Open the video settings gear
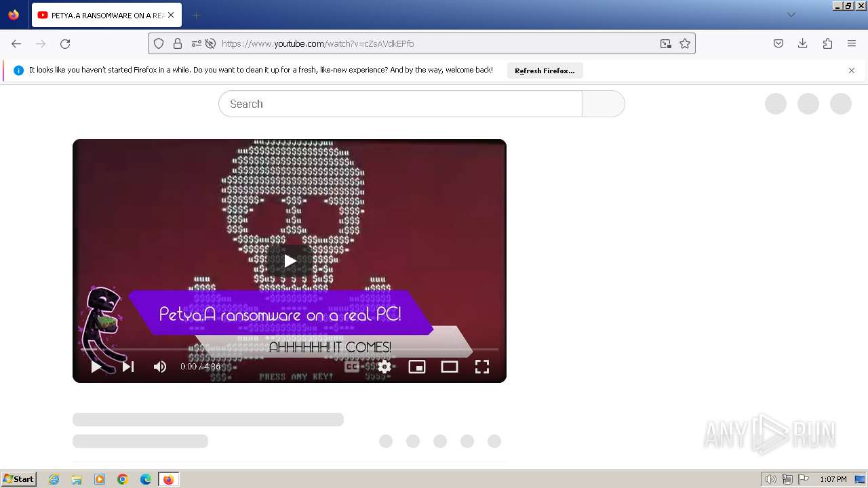 [x=384, y=367]
